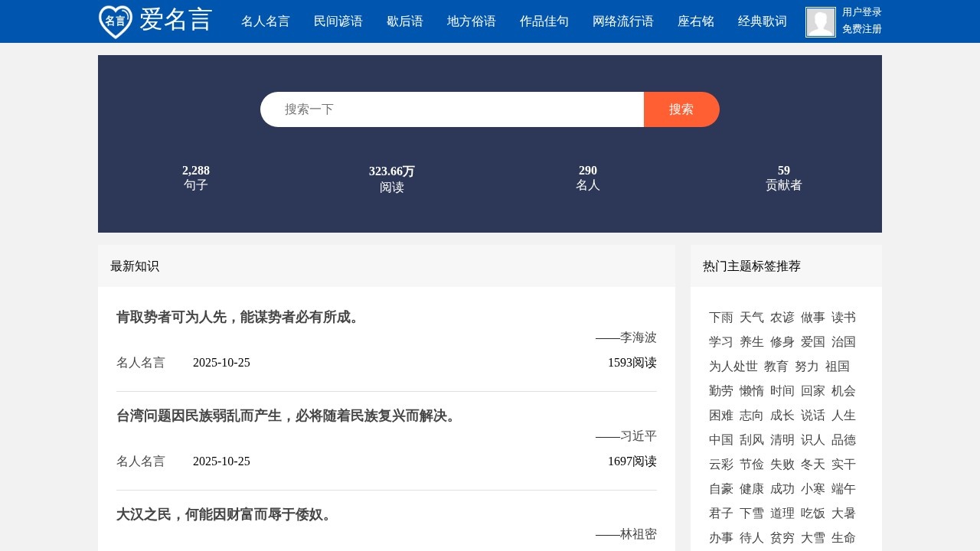980x551 pixels.
Task: Click the 免费注册 registration link
Action: 861,29
